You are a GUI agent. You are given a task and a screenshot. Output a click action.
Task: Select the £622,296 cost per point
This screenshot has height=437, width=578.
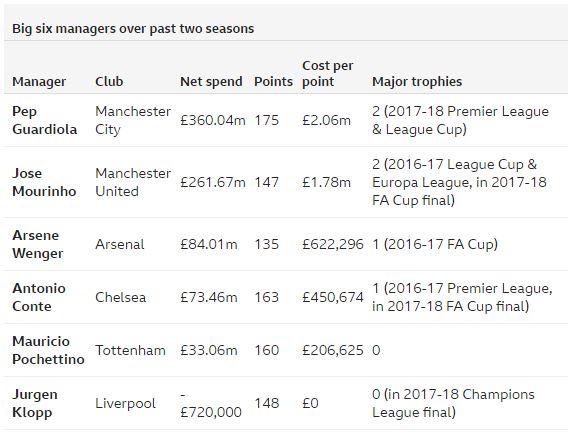coord(332,244)
